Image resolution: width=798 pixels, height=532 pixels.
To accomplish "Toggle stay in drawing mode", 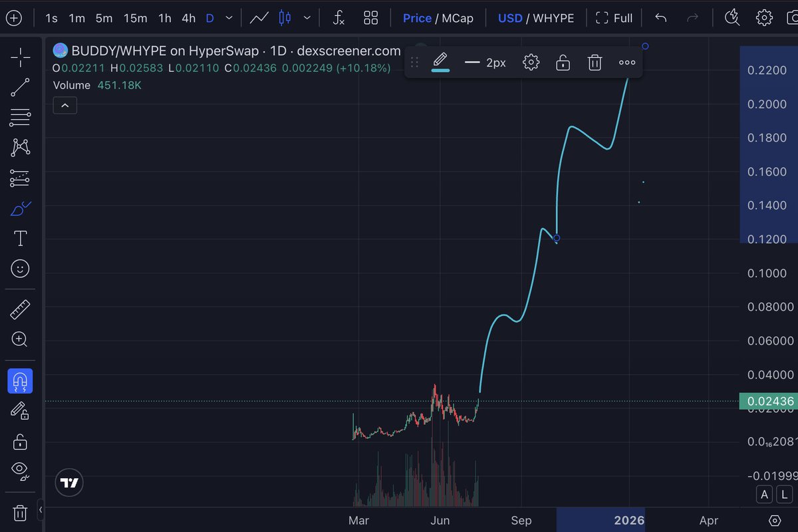I will pyautogui.click(x=21, y=411).
